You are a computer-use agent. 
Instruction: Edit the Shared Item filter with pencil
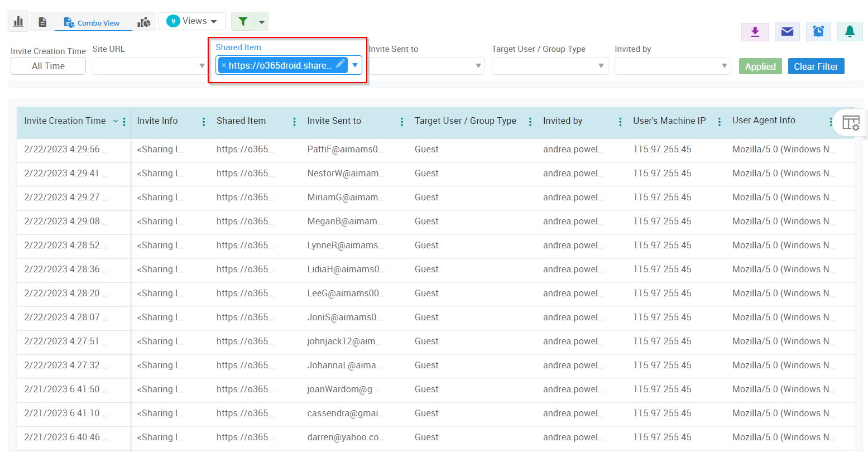click(x=340, y=64)
